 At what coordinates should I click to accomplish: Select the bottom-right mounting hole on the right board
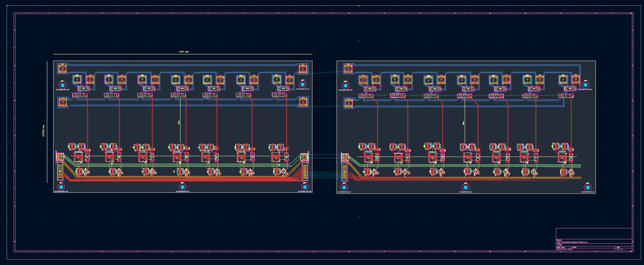(587, 187)
